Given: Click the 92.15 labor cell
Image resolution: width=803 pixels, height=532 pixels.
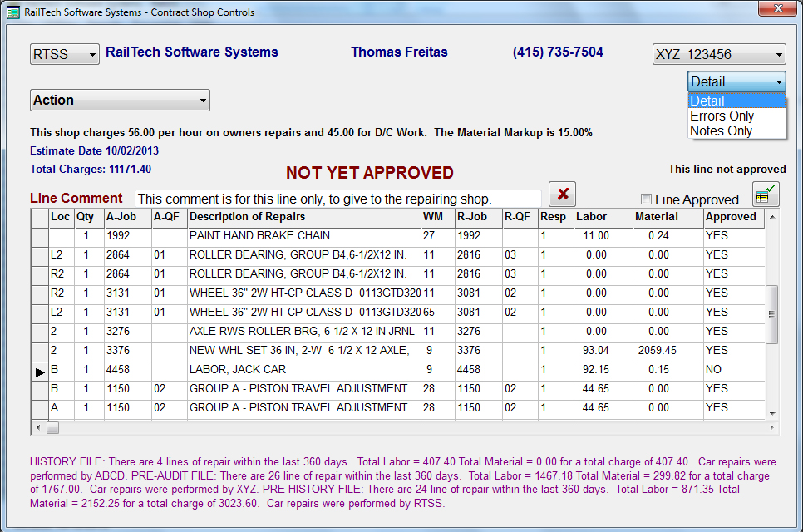Looking at the screenshot, I should (603, 370).
